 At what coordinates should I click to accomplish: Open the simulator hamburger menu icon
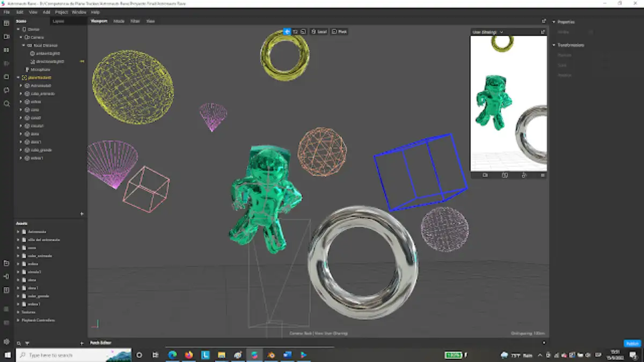pos(543,175)
